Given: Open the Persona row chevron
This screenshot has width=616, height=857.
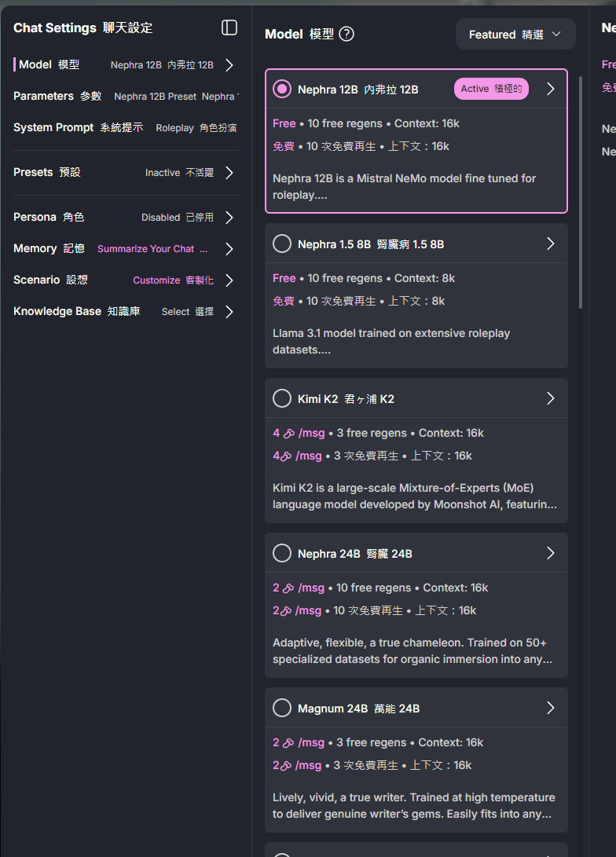Looking at the screenshot, I should click(x=229, y=218).
